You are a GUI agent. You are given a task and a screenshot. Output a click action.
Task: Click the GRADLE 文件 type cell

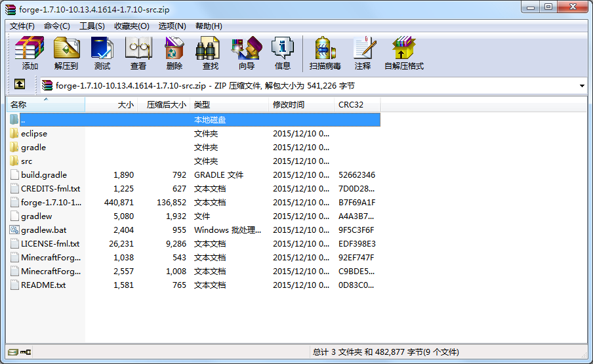218,175
